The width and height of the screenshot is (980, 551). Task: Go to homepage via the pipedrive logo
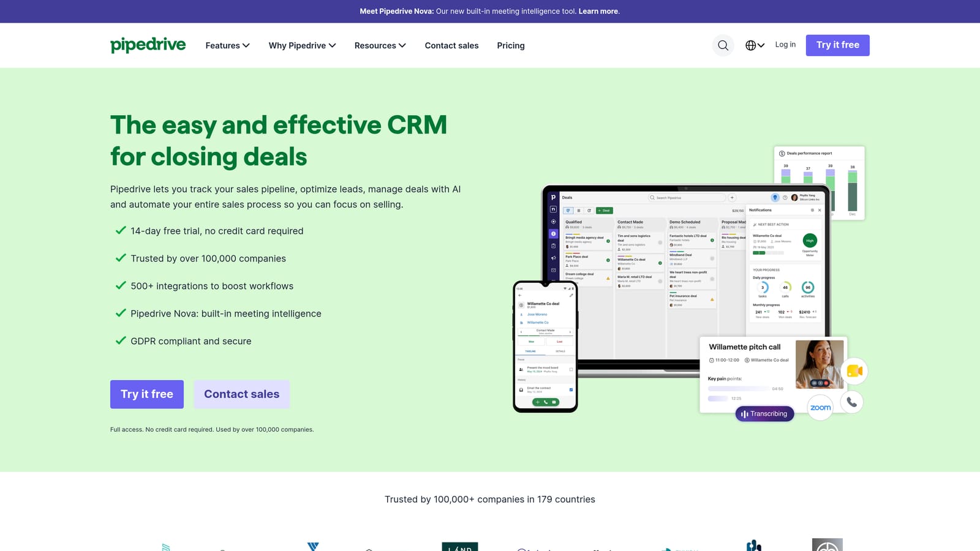[148, 45]
